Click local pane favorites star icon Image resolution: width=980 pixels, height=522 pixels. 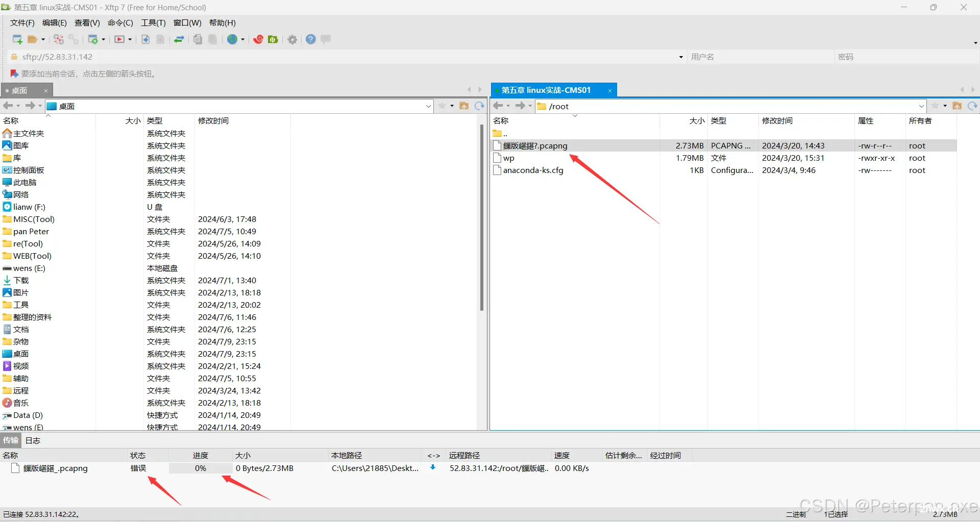pos(442,106)
